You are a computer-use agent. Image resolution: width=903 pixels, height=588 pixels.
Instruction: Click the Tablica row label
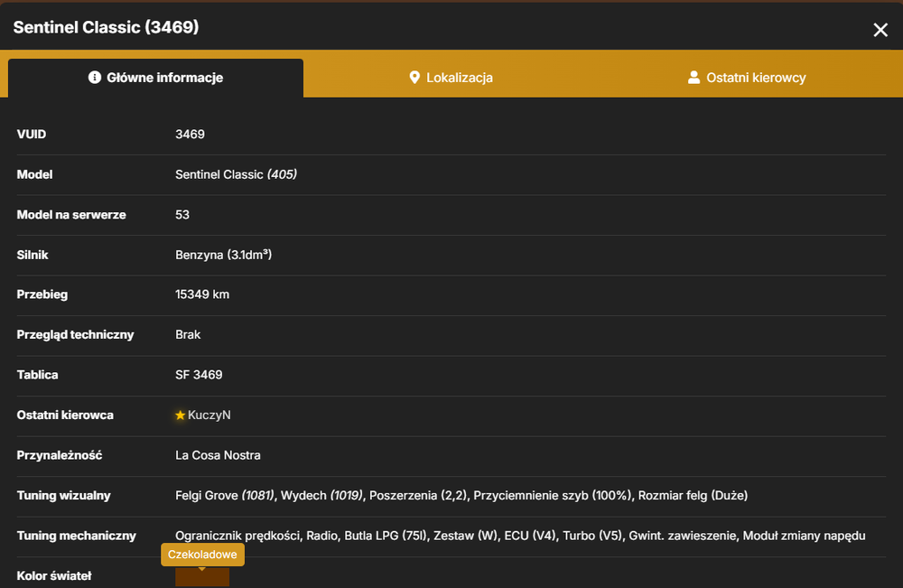(37, 375)
